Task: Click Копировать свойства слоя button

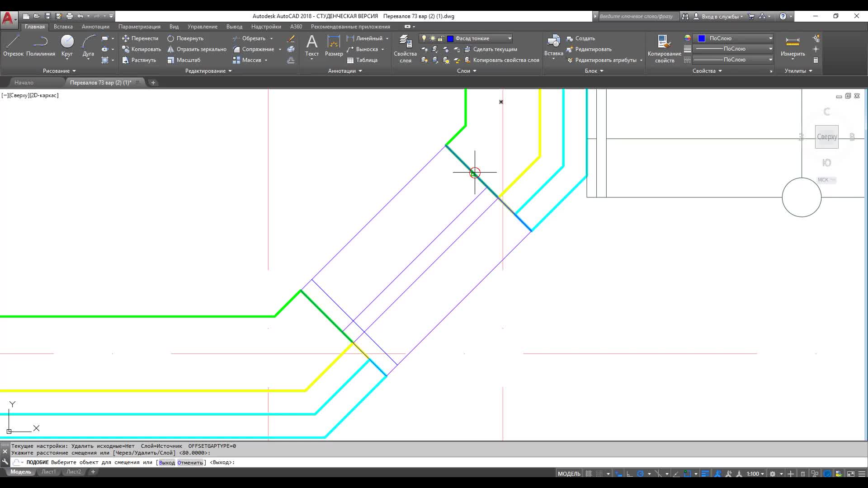Action: tap(502, 60)
